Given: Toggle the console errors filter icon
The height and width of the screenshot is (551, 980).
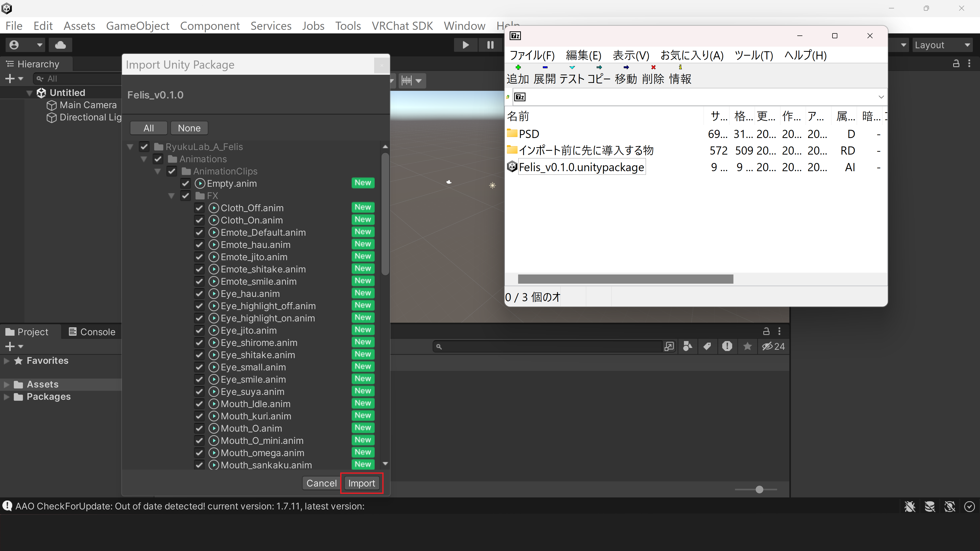Looking at the screenshot, I should (727, 346).
